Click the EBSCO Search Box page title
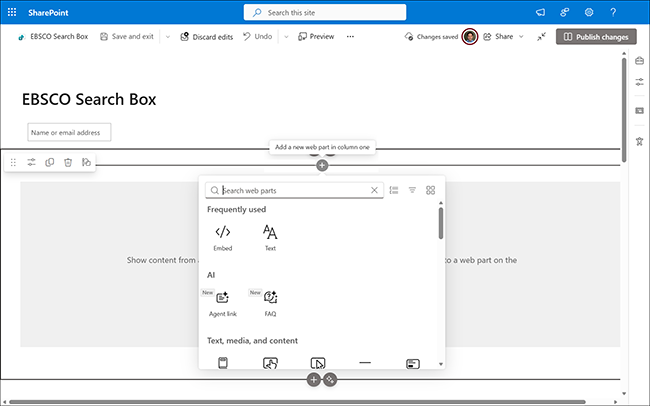 [x=89, y=99]
